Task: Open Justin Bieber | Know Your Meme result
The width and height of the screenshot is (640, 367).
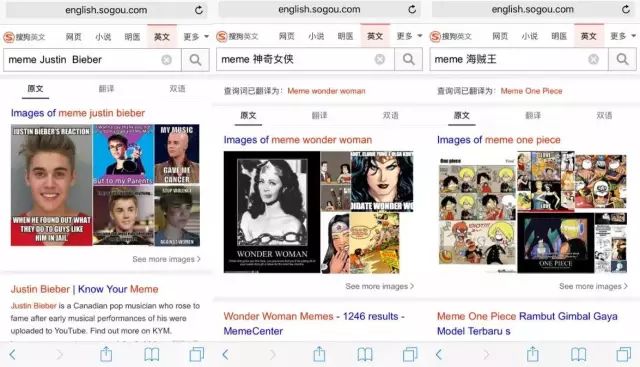Action: [84, 289]
